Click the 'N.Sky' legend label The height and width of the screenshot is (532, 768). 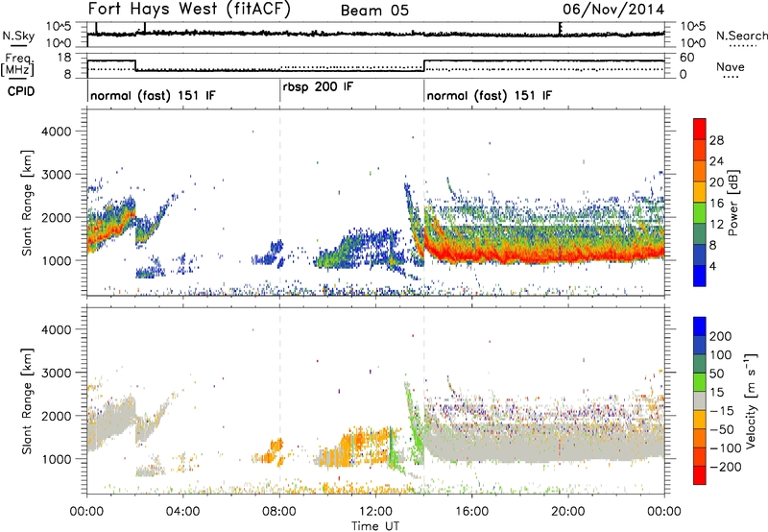[18, 36]
